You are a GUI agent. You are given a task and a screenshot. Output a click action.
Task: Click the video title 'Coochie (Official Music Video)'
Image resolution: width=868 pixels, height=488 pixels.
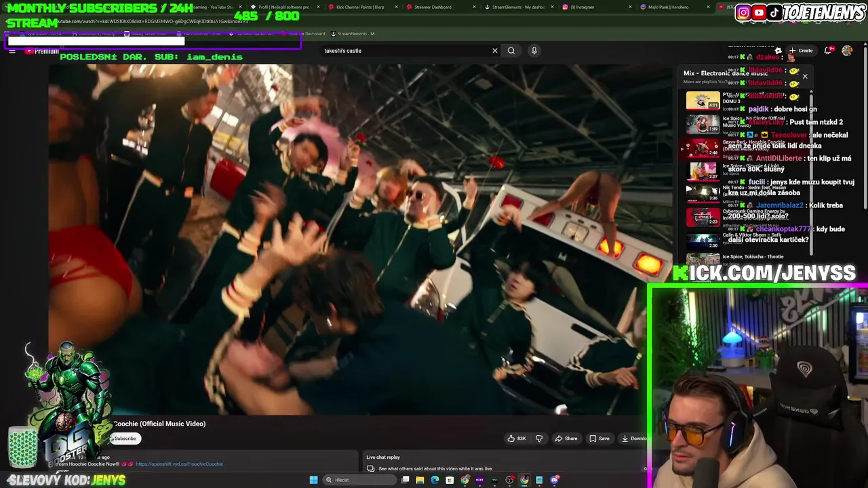[159, 424]
